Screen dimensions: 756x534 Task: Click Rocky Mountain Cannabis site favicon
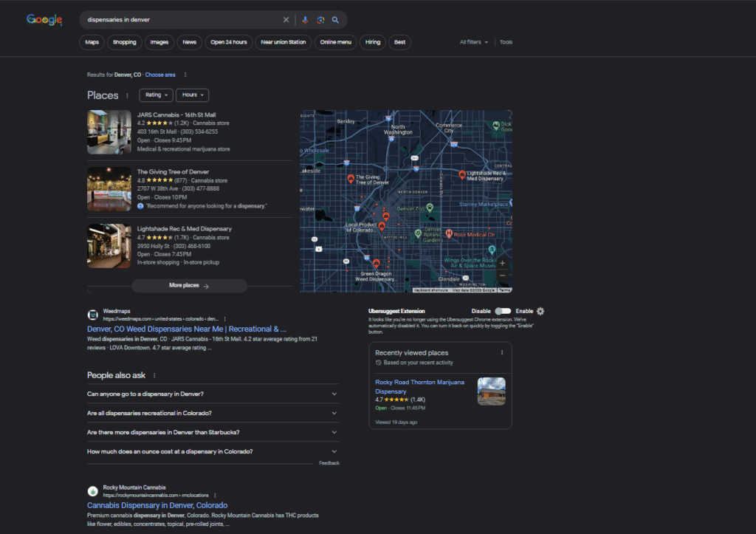point(93,491)
